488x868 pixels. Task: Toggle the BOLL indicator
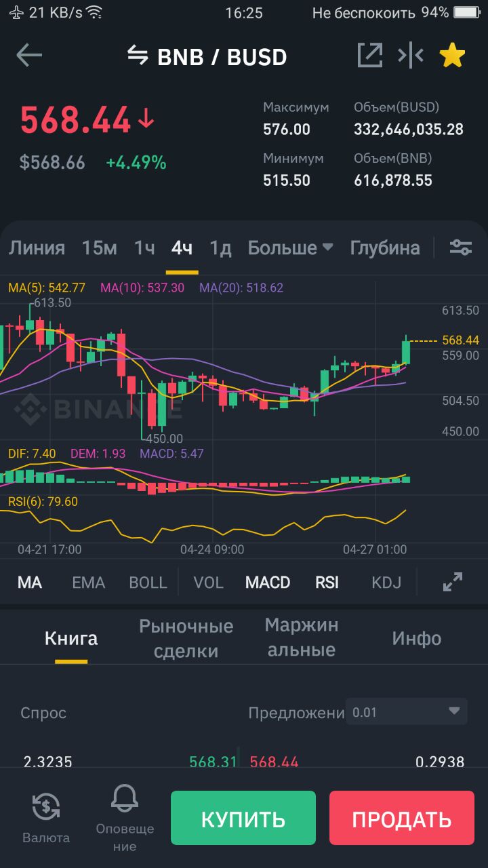148,583
